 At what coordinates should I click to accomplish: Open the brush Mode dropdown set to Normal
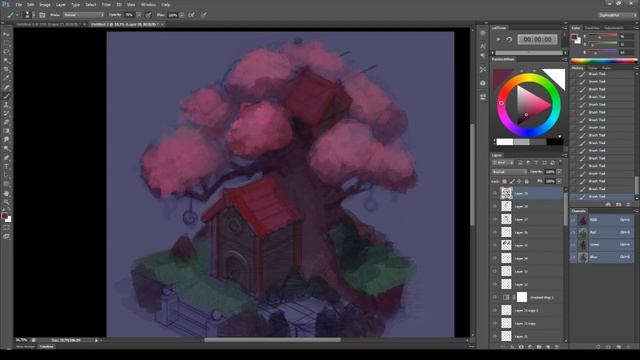click(84, 15)
